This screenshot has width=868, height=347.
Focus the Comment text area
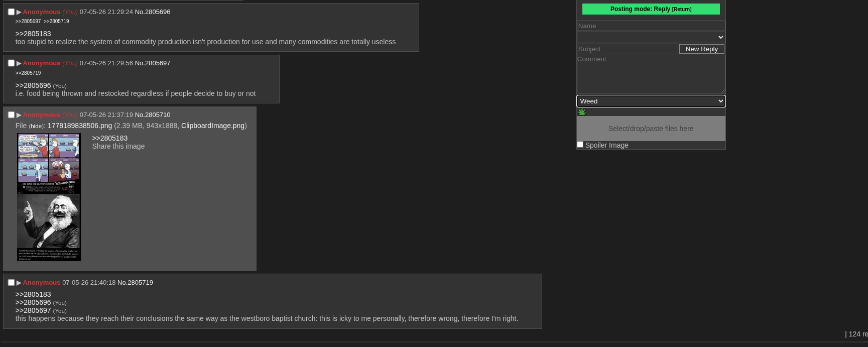point(651,74)
